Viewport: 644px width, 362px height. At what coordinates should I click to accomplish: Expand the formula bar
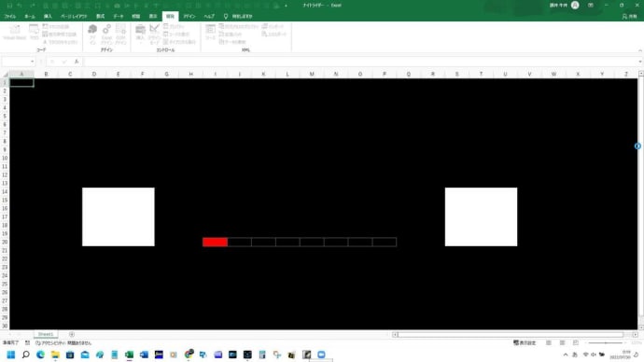[640, 62]
